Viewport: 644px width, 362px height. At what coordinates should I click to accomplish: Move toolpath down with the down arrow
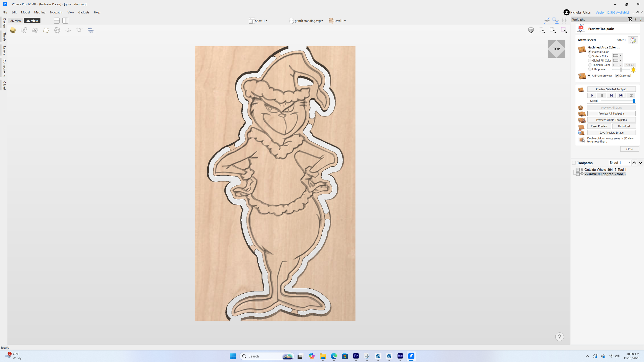coord(640,163)
